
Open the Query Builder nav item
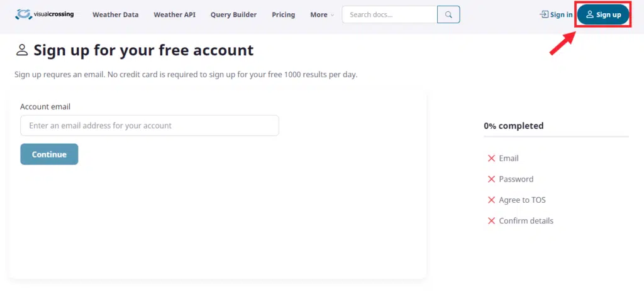pos(233,14)
